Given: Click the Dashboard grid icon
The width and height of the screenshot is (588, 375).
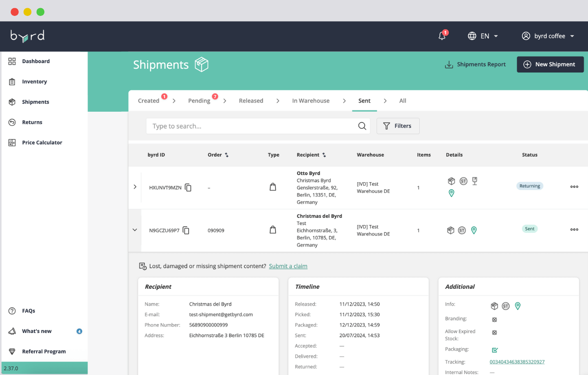Looking at the screenshot, I should click(x=12, y=61).
